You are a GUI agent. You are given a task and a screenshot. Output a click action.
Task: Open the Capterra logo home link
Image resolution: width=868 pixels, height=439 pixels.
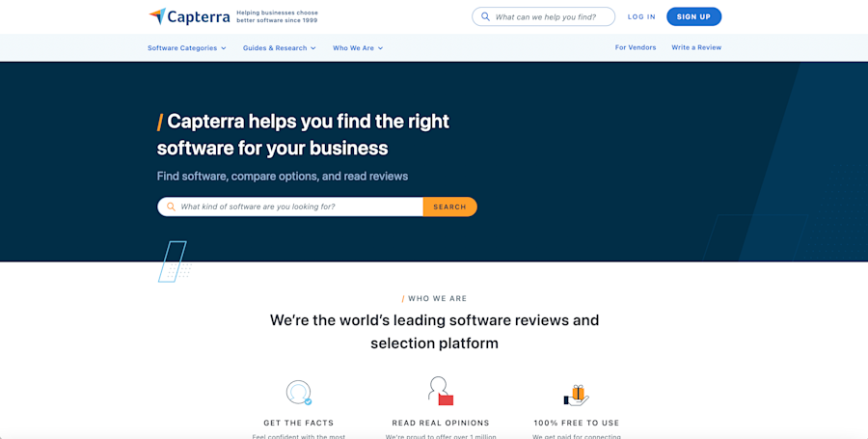point(189,16)
